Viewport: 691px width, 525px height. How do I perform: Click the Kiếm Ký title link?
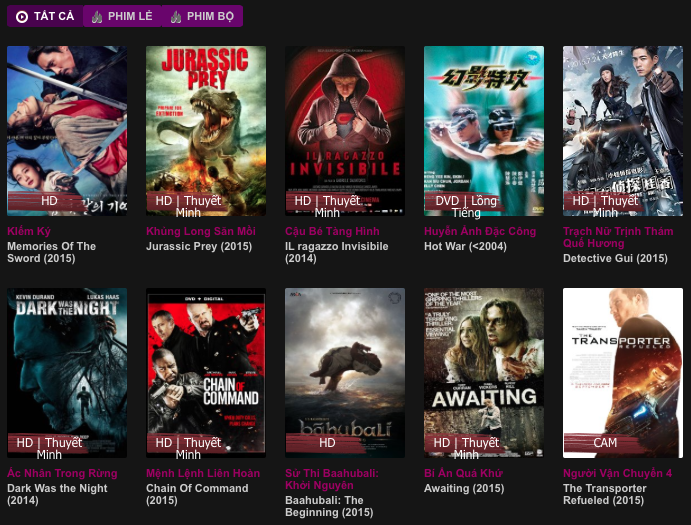[x=28, y=232]
